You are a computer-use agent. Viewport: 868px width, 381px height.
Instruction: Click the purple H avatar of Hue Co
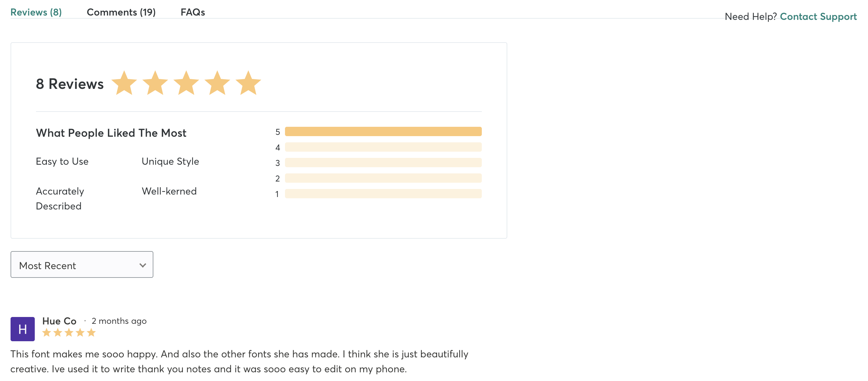tap(23, 329)
